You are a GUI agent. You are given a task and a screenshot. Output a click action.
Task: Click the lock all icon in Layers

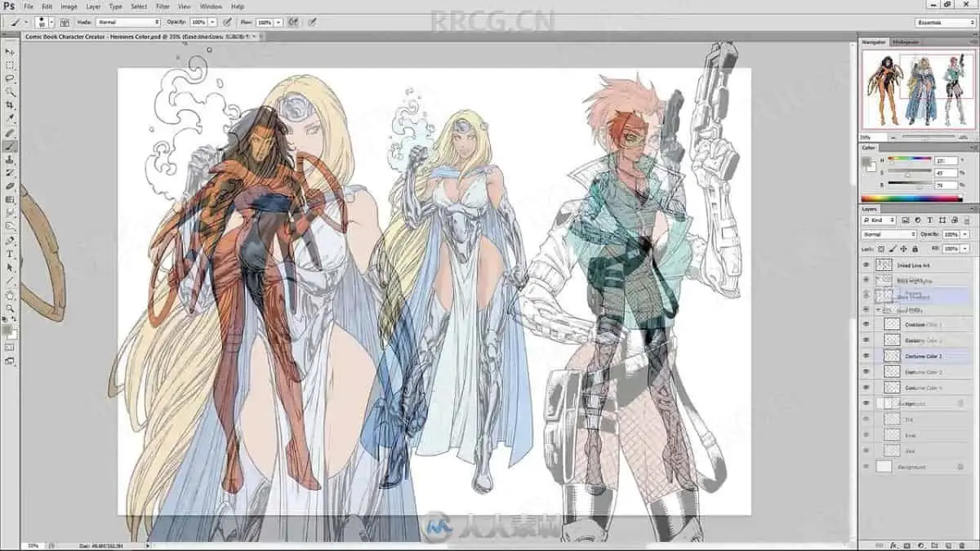pos(915,248)
